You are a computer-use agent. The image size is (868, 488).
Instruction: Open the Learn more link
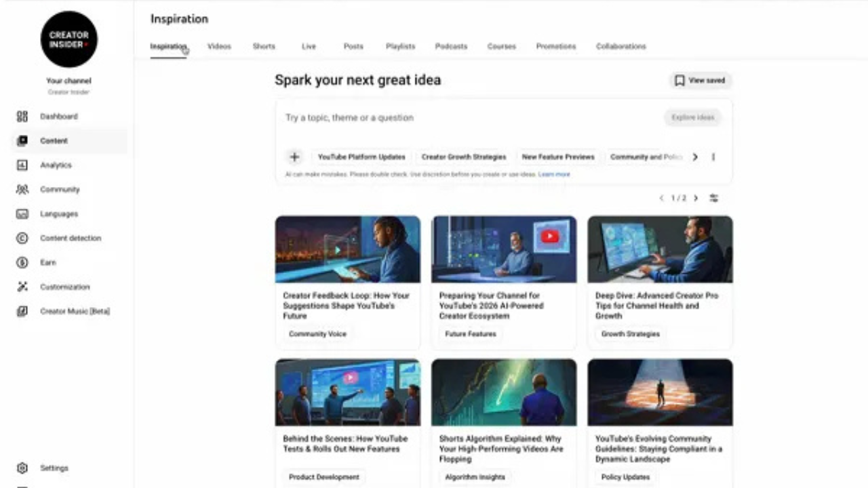[554, 175]
